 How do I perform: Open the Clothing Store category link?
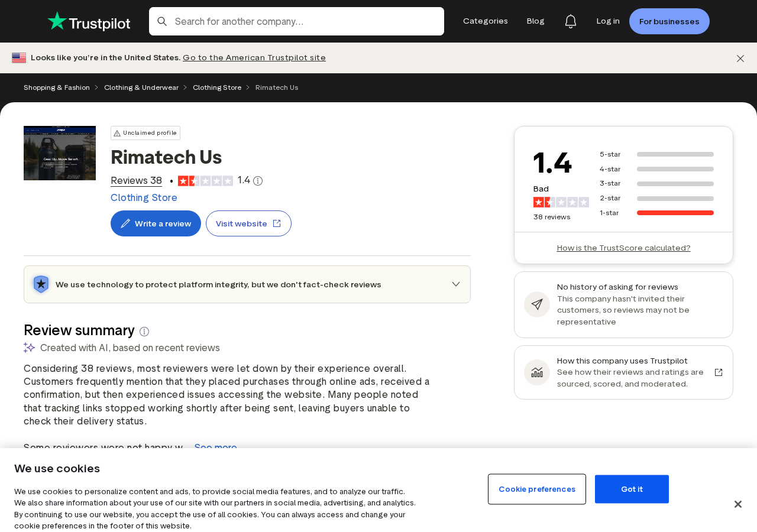click(144, 197)
